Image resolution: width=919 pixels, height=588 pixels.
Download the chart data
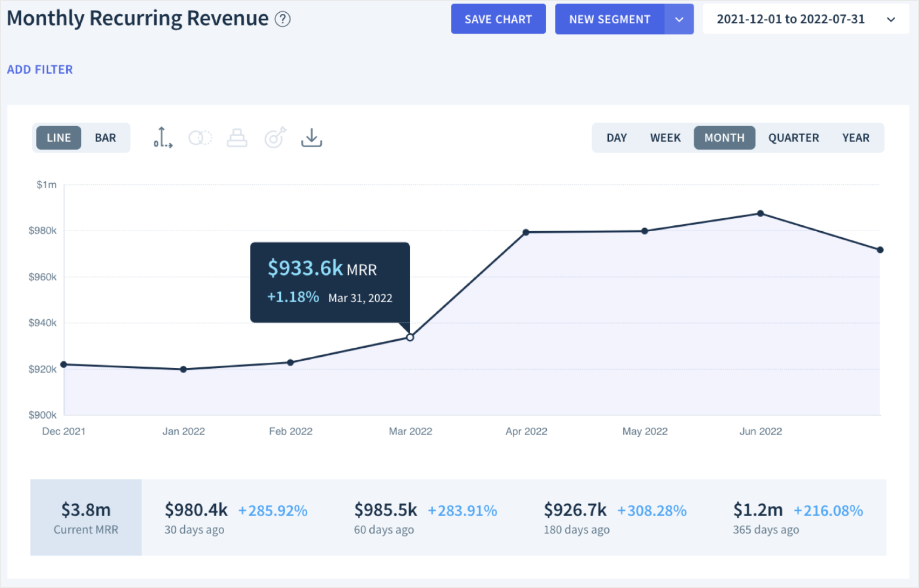pyautogui.click(x=311, y=138)
